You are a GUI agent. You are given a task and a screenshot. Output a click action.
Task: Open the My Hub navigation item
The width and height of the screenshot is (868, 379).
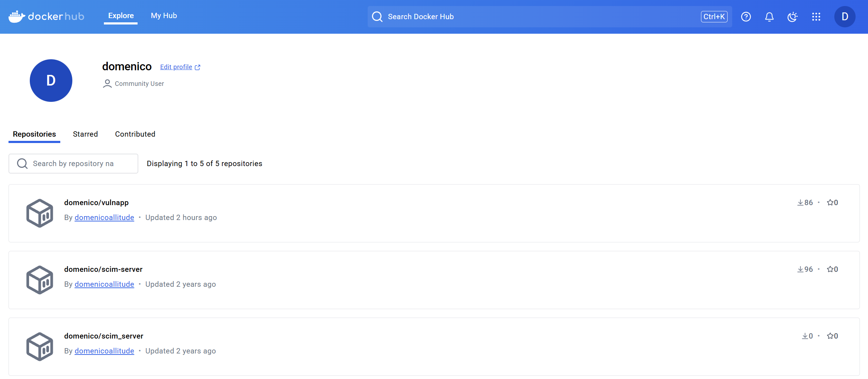pos(164,16)
